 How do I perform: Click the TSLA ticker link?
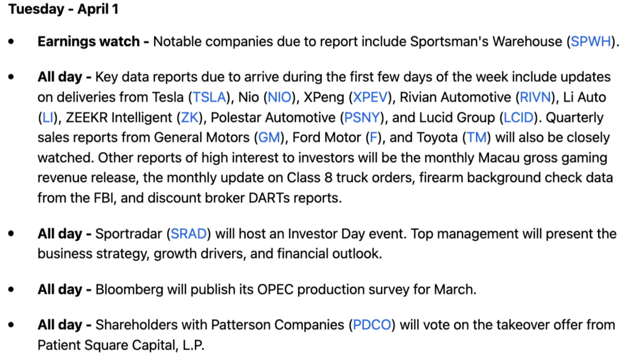[209, 97]
